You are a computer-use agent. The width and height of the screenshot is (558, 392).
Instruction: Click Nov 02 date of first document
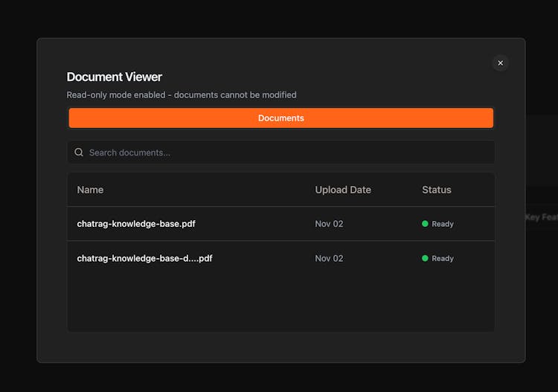[329, 224]
